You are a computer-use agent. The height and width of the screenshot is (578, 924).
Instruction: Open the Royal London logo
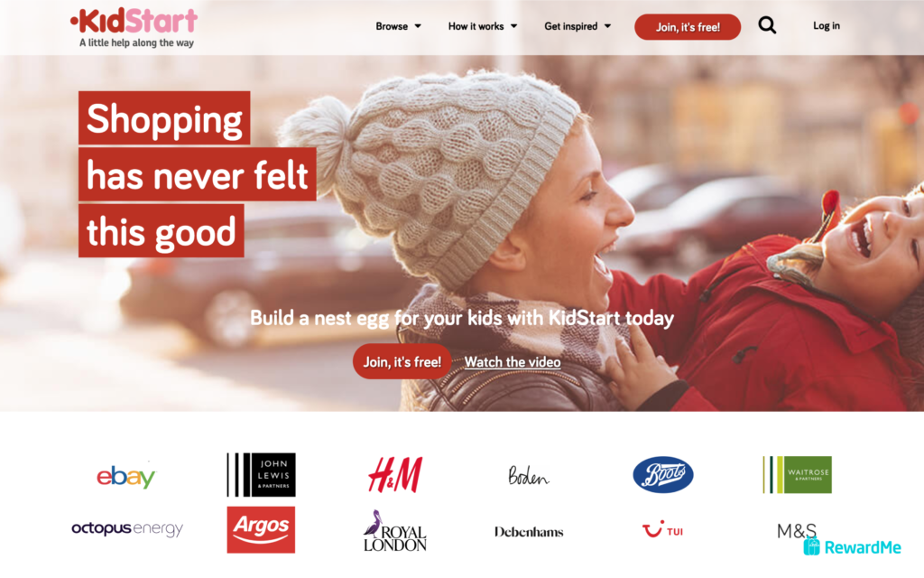(395, 531)
